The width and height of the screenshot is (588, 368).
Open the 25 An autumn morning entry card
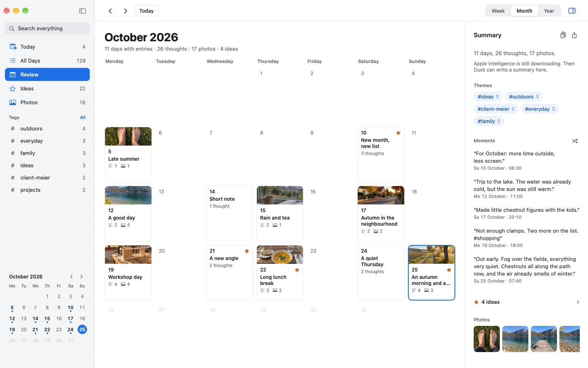(x=432, y=273)
